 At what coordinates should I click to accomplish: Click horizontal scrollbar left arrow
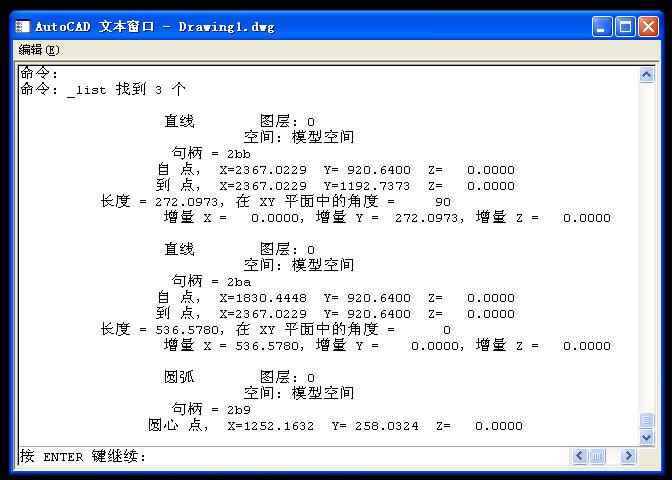click(x=579, y=456)
